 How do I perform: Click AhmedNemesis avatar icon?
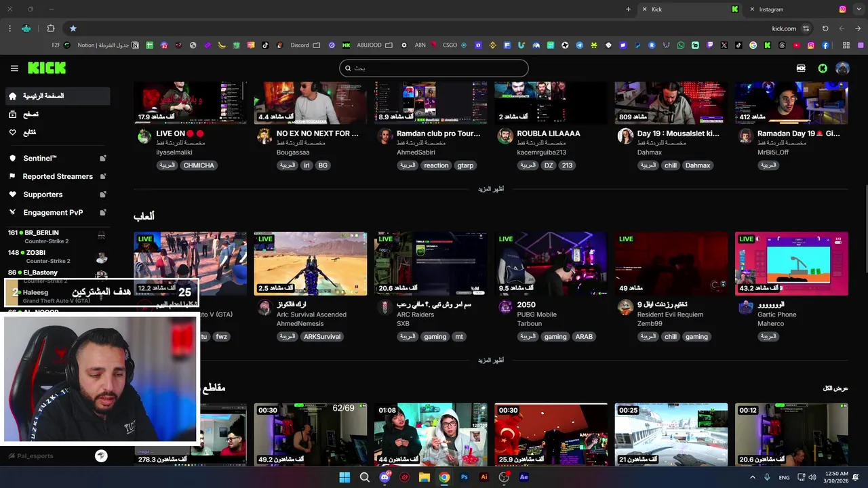[x=264, y=308]
